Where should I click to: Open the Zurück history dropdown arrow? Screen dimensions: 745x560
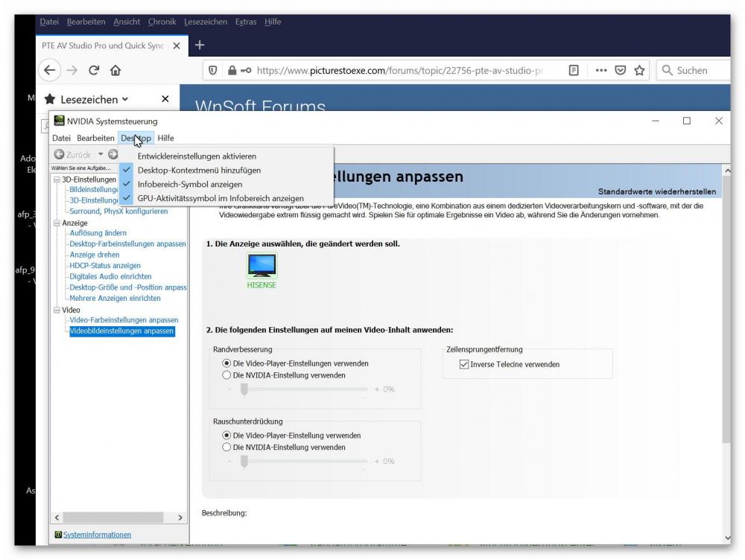click(101, 154)
